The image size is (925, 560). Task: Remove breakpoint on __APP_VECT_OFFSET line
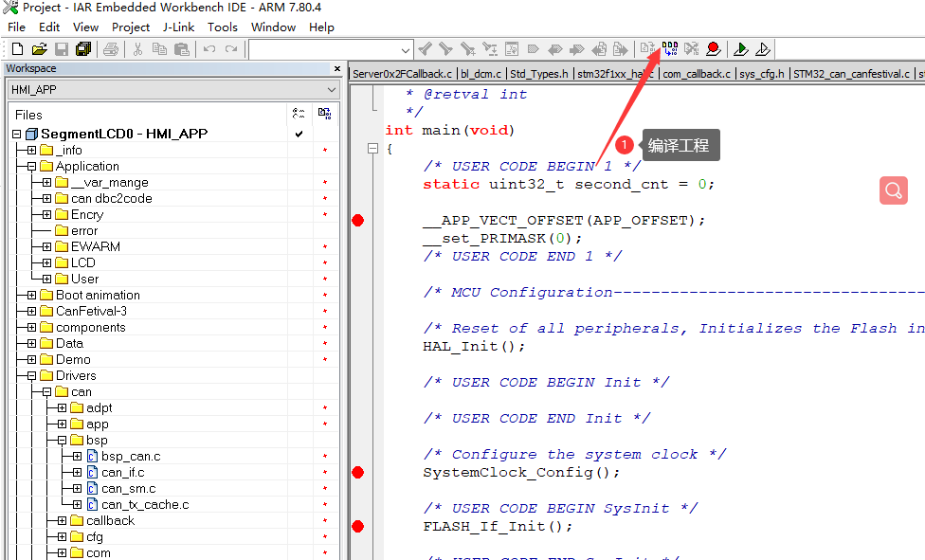click(x=357, y=220)
